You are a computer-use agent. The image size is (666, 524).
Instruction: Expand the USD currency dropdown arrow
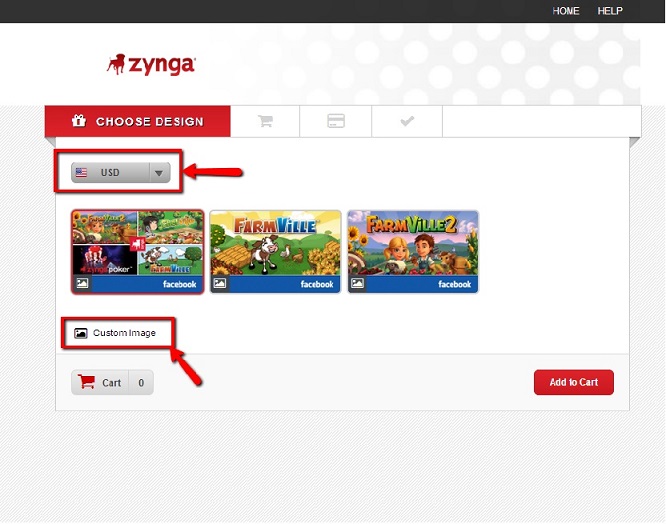tap(159, 173)
